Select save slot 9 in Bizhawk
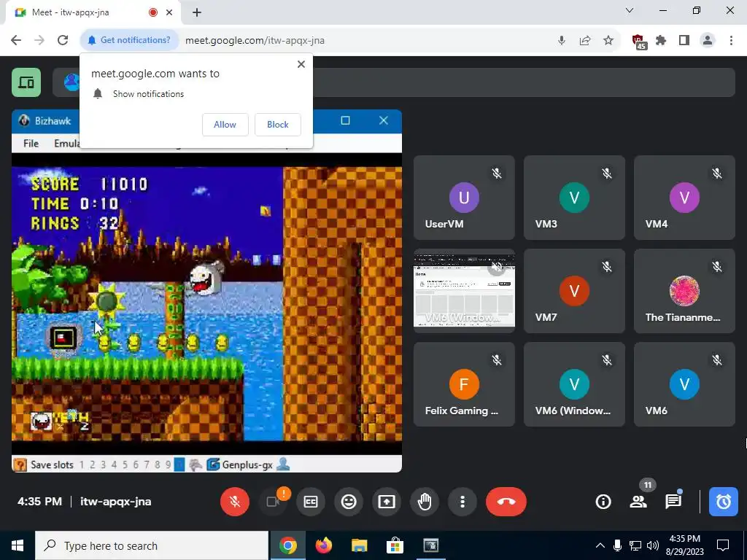Viewport: 747px width, 560px height. [169, 464]
